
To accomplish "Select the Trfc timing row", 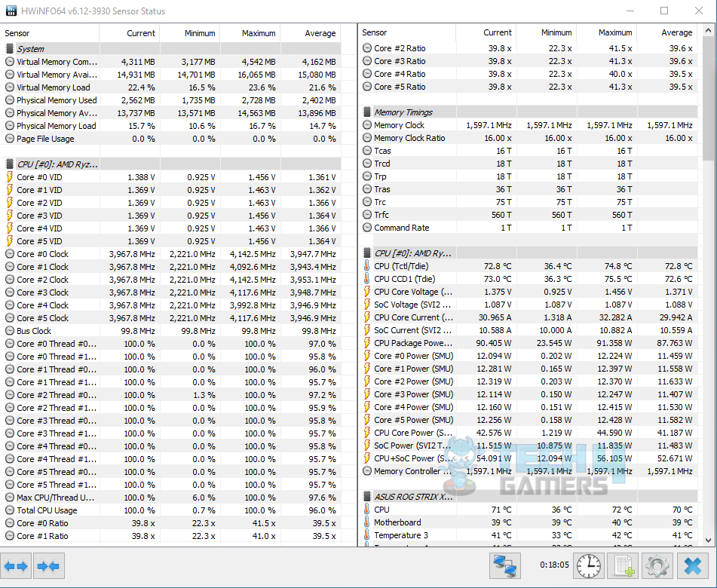I will pos(529,214).
